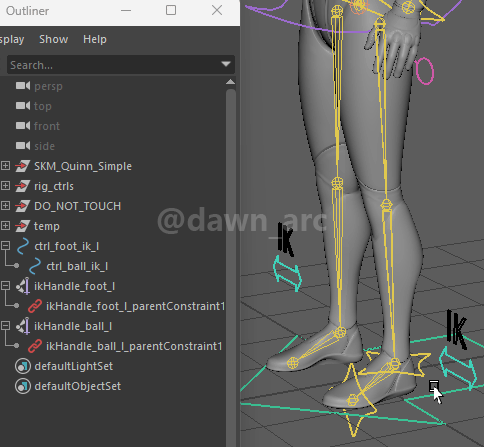Click the Outliner scrollbar up arrow
Image resolution: width=484 pixels, height=447 pixels.
pyautogui.click(x=230, y=82)
